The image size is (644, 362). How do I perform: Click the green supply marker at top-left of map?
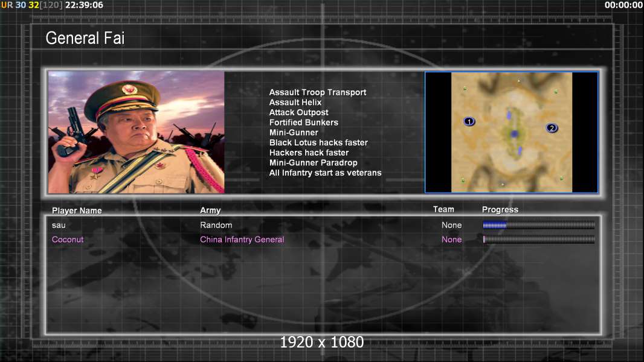click(x=465, y=89)
